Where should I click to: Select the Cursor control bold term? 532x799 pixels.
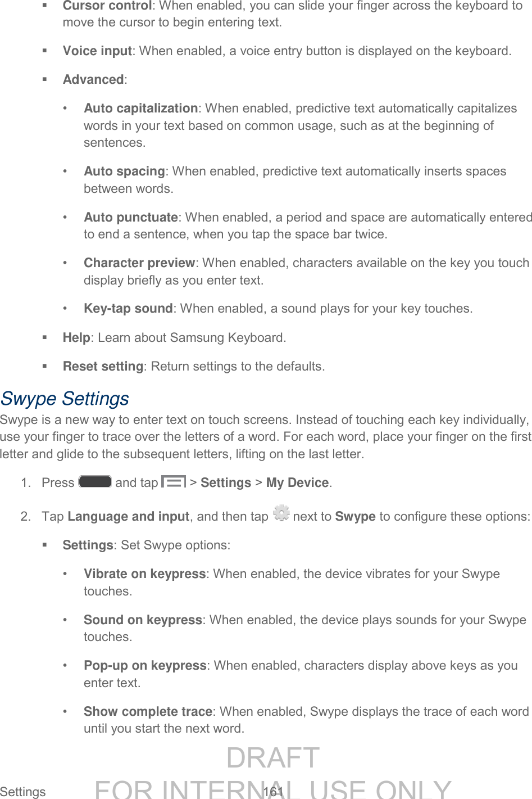click(x=107, y=6)
